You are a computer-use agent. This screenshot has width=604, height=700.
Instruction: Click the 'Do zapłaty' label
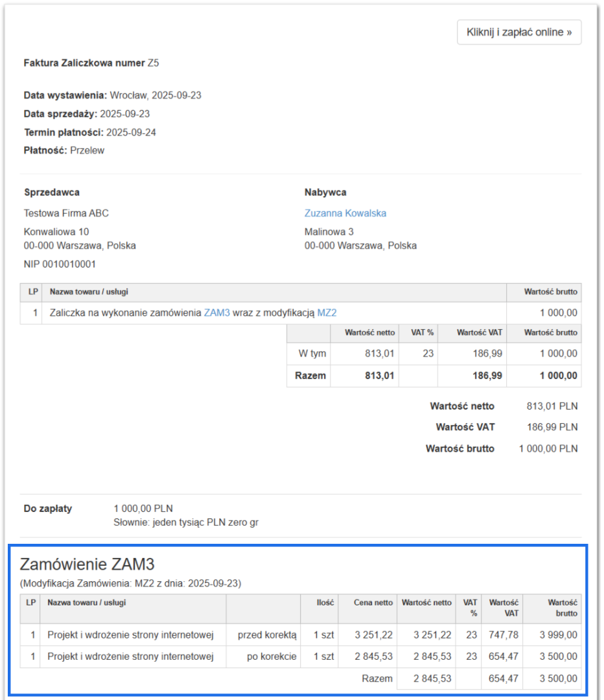48,509
